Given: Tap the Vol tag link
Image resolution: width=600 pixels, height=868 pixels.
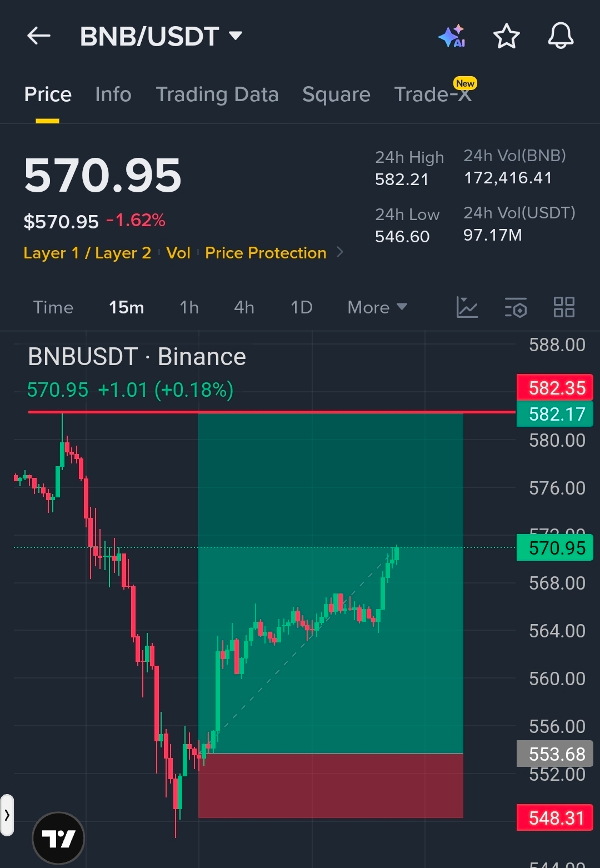Looking at the screenshot, I should click(178, 253).
